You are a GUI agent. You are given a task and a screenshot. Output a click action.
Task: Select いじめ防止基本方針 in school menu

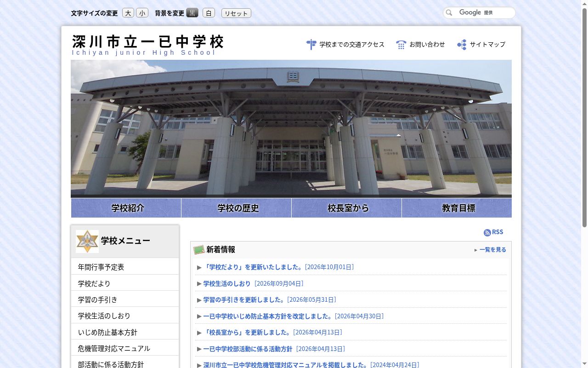coord(125,332)
